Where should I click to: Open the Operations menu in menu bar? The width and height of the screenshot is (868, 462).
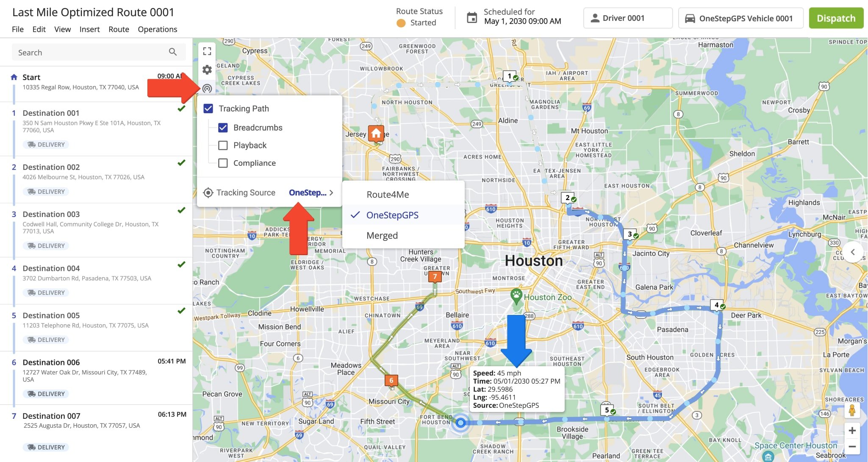click(x=157, y=29)
